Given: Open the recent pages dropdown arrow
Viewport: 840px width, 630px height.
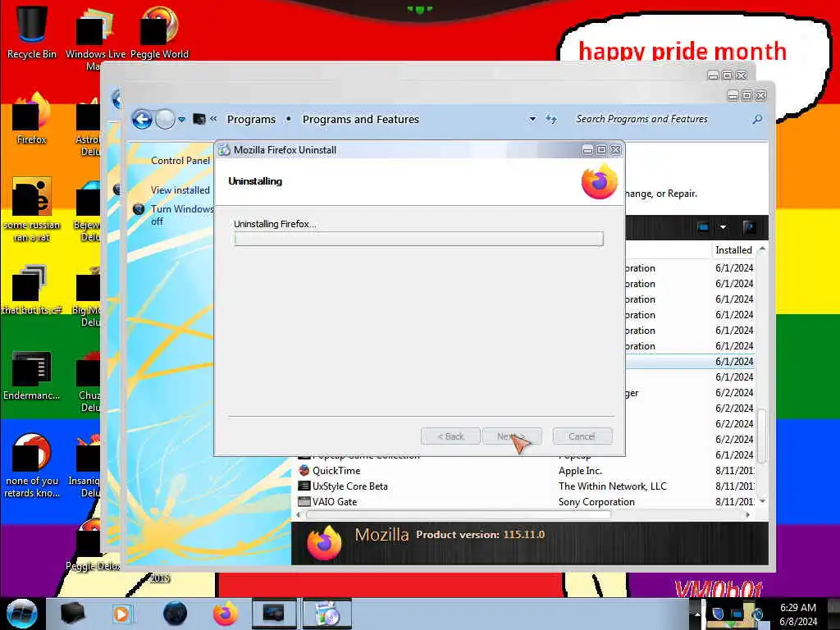Looking at the screenshot, I should pyautogui.click(x=182, y=120).
